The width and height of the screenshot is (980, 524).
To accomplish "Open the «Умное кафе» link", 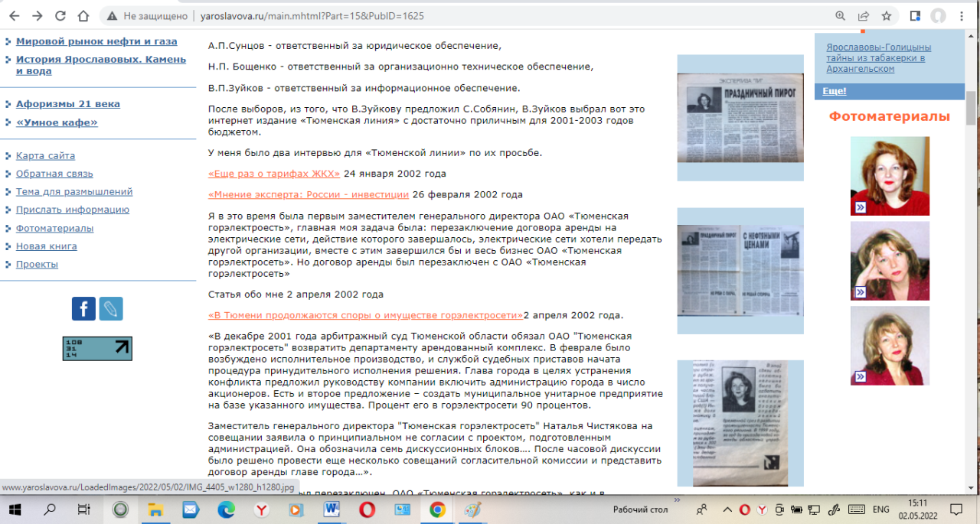I will (57, 122).
